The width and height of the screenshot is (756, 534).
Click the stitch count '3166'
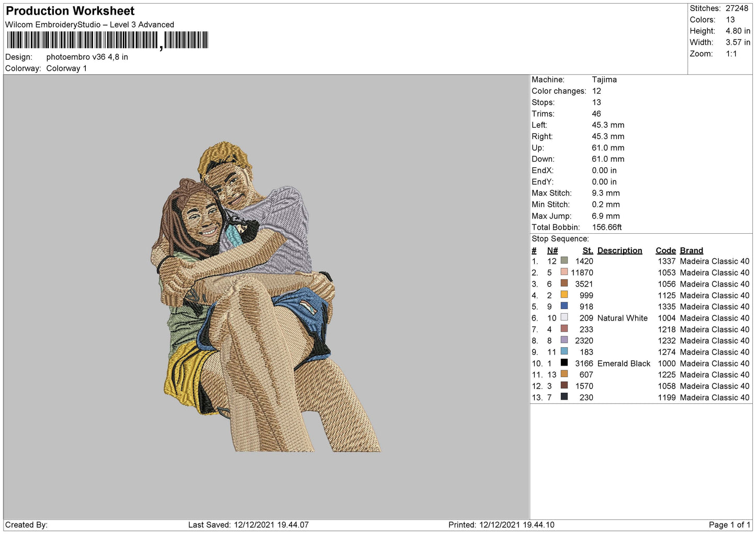click(584, 363)
